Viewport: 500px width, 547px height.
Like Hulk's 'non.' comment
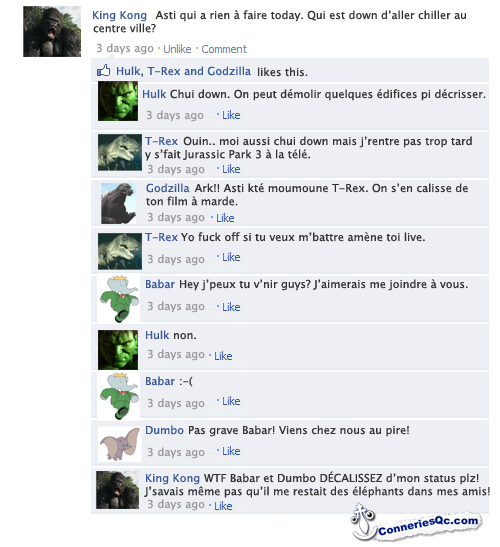click(x=223, y=356)
